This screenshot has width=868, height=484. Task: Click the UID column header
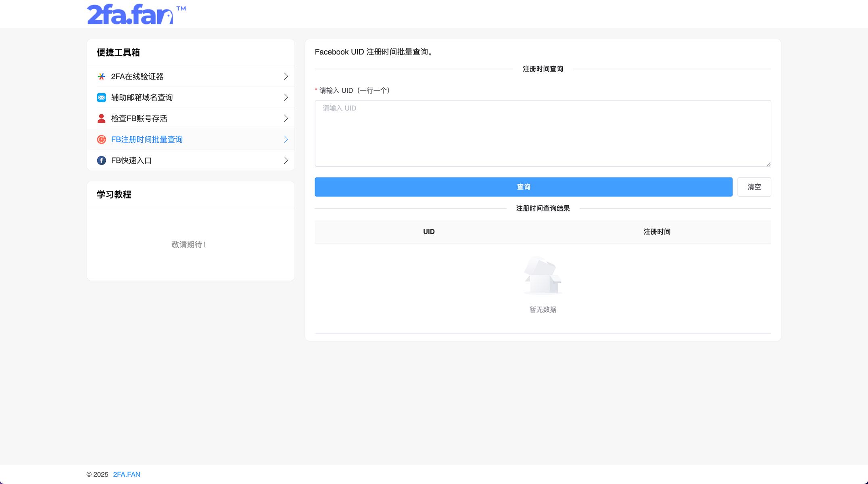point(429,232)
